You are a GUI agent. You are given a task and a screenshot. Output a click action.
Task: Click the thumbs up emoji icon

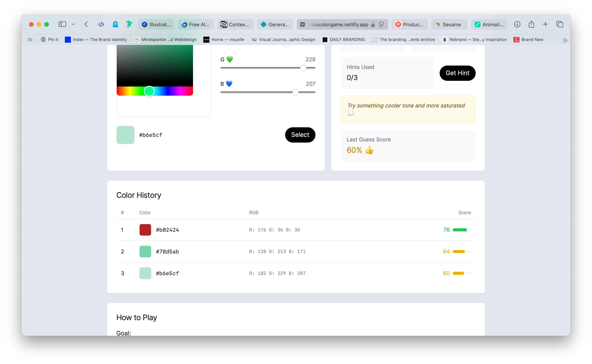click(369, 150)
